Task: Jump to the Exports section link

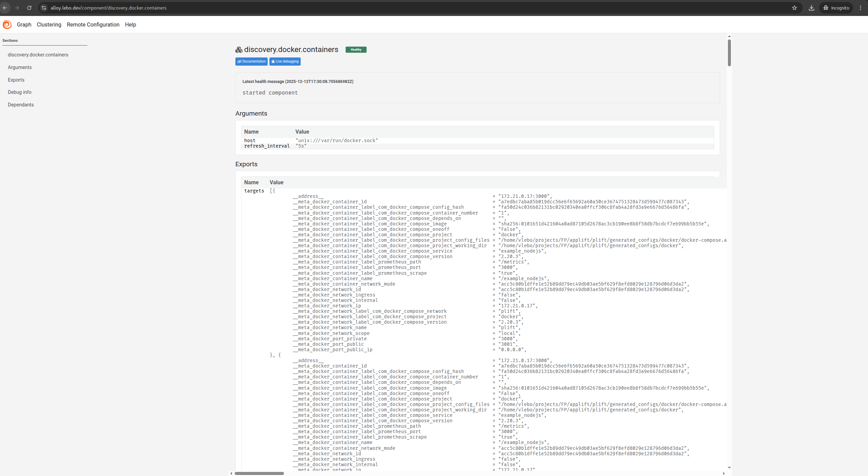Action: click(16, 80)
